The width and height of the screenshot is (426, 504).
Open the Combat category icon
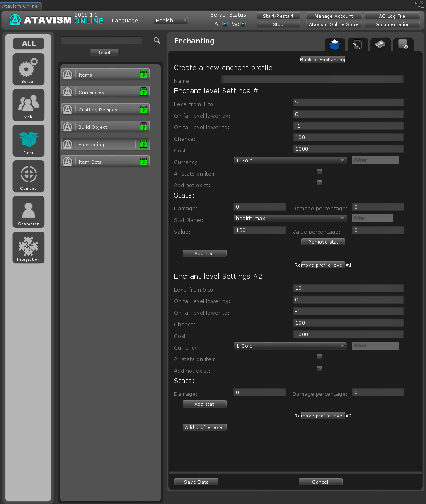click(28, 176)
